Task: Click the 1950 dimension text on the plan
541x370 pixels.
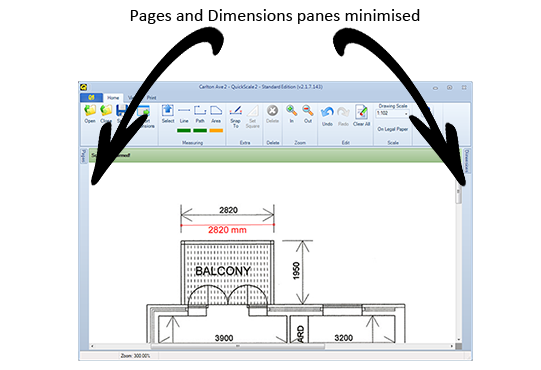Action: click(x=296, y=271)
